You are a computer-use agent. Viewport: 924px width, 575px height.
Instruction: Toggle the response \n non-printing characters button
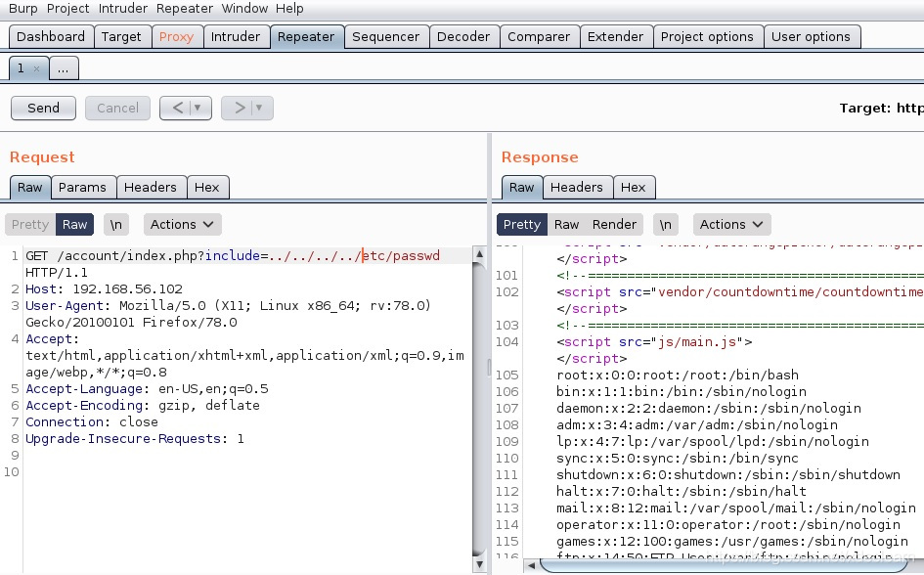tap(665, 225)
